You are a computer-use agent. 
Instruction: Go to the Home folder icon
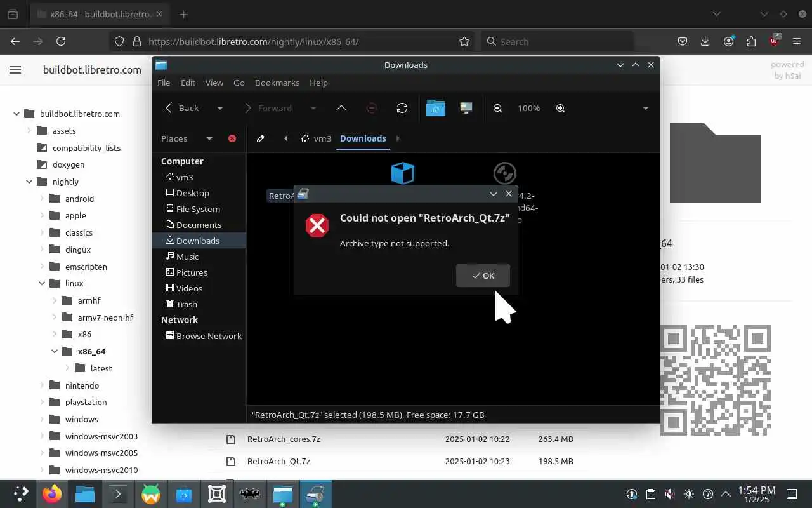[436, 108]
